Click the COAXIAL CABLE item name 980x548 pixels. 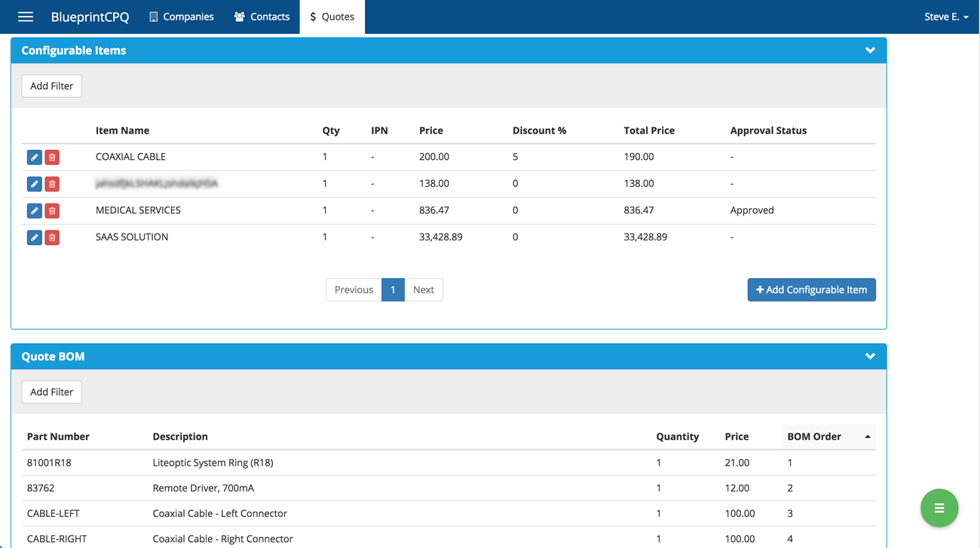[130, 157]
